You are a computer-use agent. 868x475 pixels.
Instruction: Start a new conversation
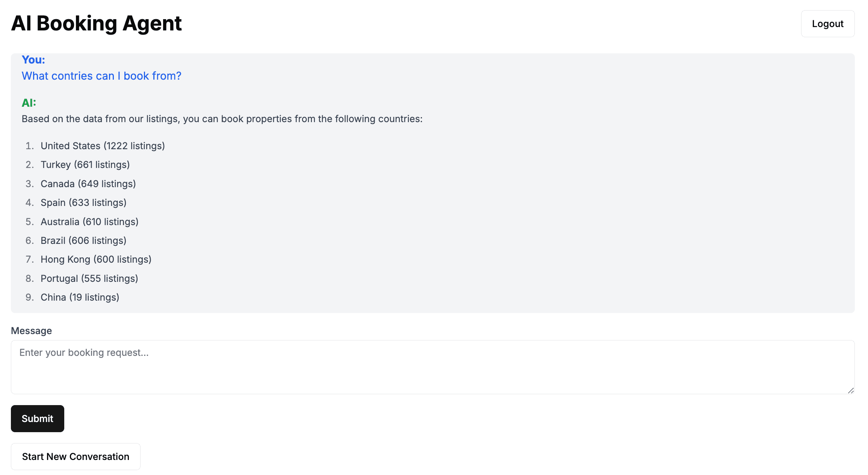pyautogui.click(x=76, y=457)
